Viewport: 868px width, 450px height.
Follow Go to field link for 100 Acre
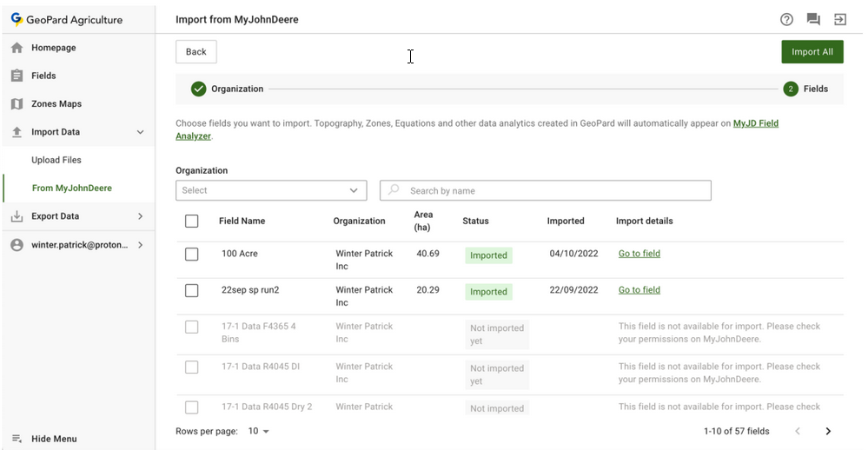639,254
